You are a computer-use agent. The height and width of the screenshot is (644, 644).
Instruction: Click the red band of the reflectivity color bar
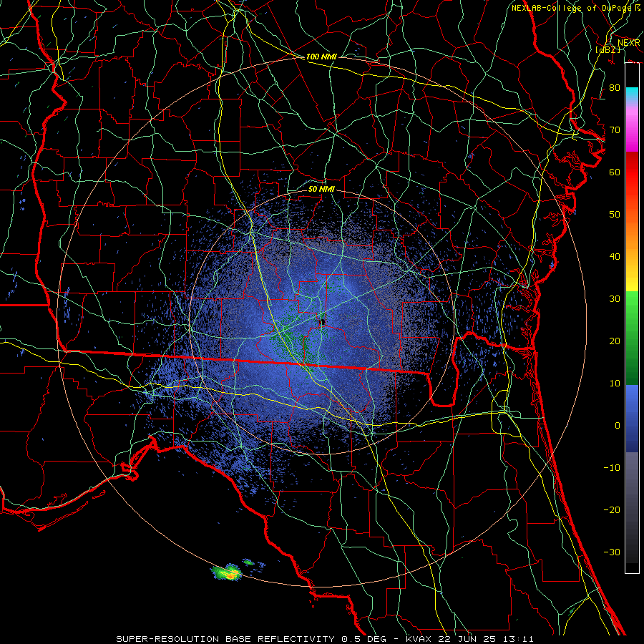point(632,172)
